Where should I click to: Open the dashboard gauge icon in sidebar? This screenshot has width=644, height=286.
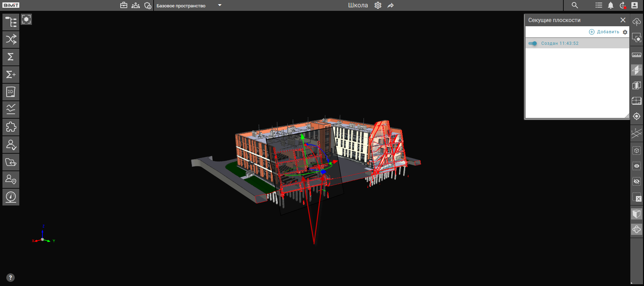click(11, 197)
